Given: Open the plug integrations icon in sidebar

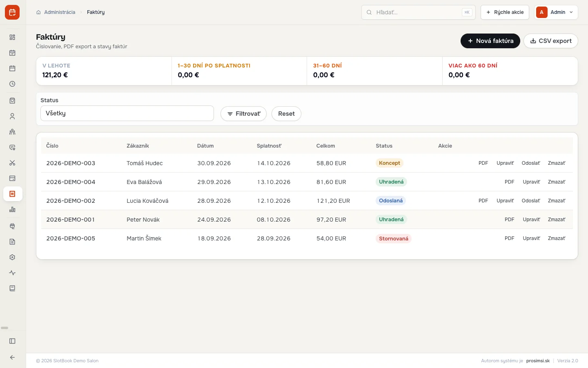Looking at the screenshot, I should [x=12, y=226].
